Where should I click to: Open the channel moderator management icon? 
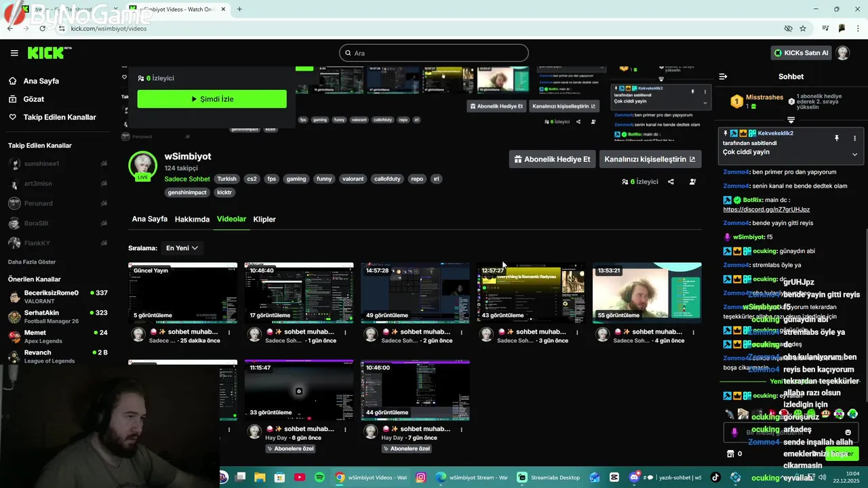(692, 182)
